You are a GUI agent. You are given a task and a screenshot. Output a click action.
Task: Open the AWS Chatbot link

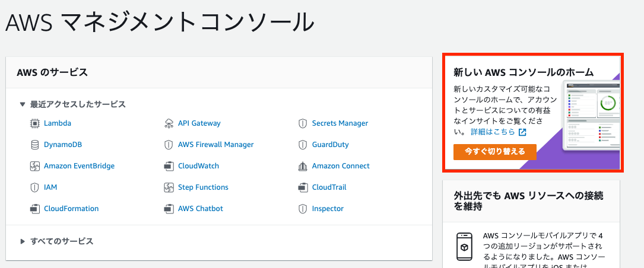tap(201, 209)
